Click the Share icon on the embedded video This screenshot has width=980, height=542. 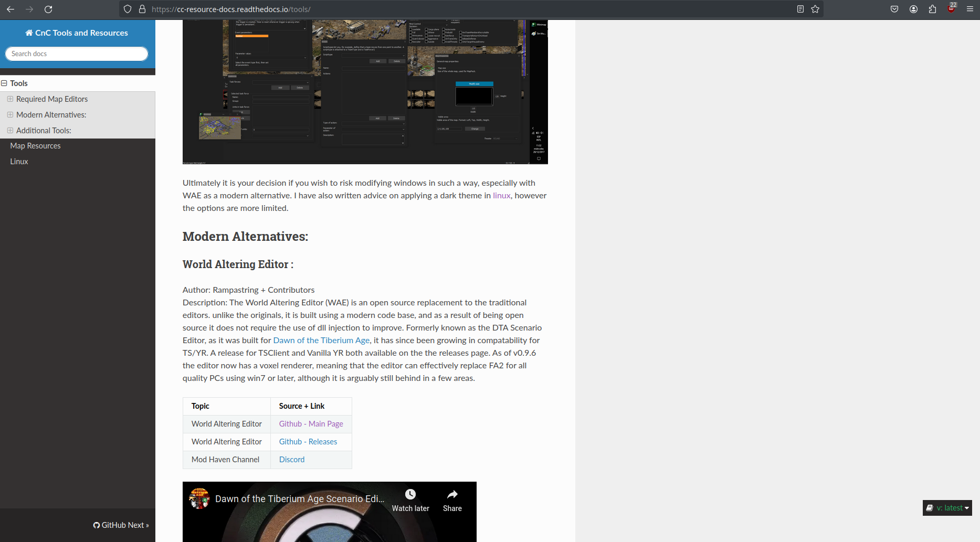[452, 494]
